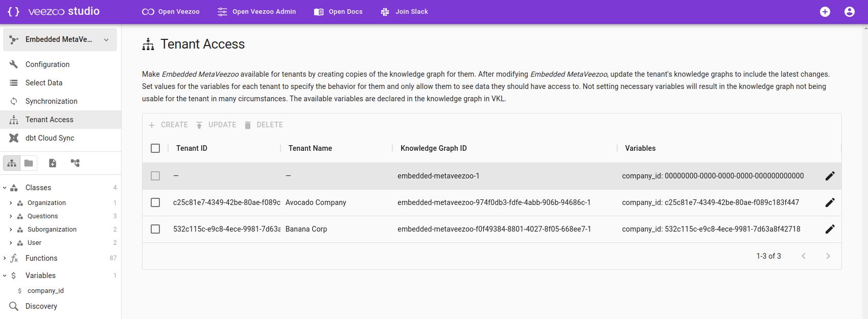The height and width of the screenshot is (319, 868).
Task: Click the Configuration wrench icon
Action: [14, 64]
